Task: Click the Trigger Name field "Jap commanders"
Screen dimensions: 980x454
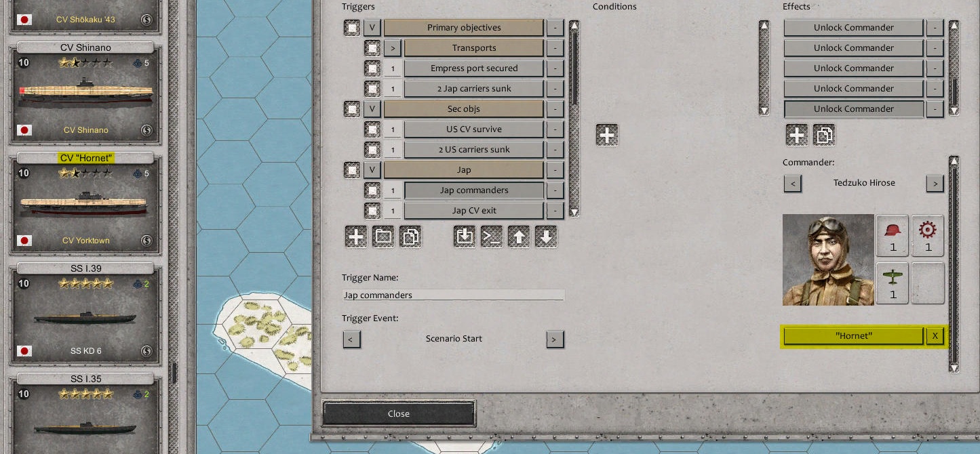Action: coord(454,295)
